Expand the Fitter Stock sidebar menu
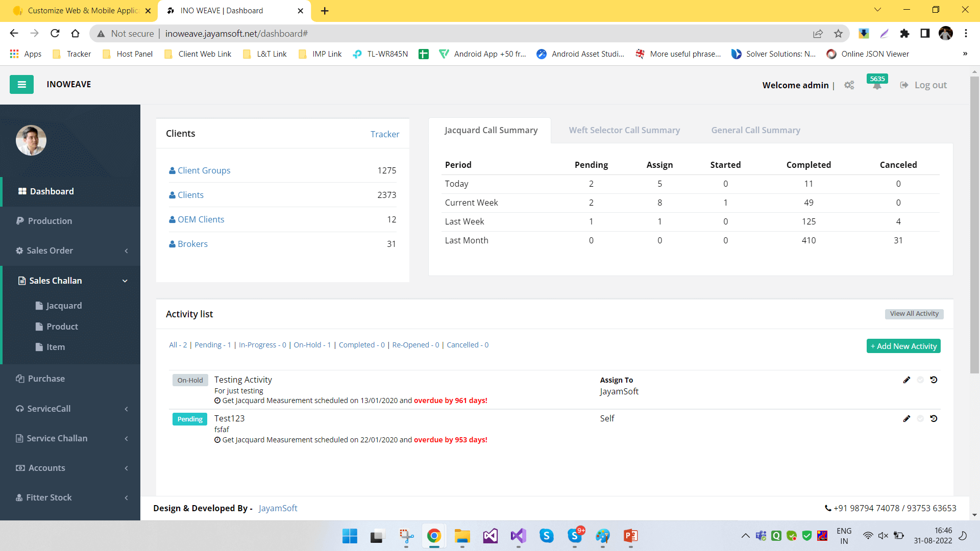 click(x=70, y=497)
